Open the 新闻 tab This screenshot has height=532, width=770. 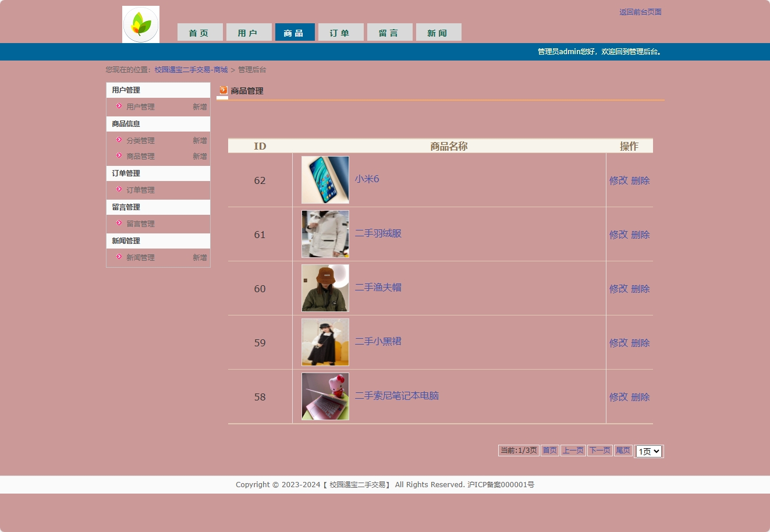pos(438,32)
